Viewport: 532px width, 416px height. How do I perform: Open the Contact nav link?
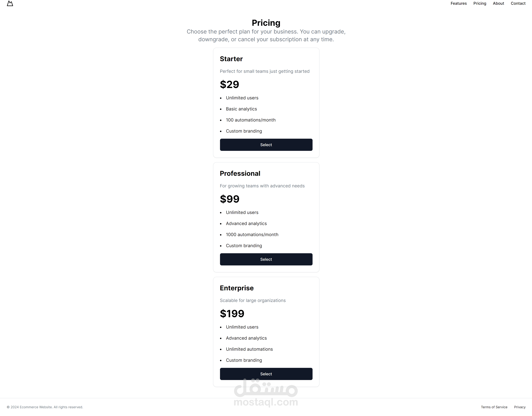[518, 3]
